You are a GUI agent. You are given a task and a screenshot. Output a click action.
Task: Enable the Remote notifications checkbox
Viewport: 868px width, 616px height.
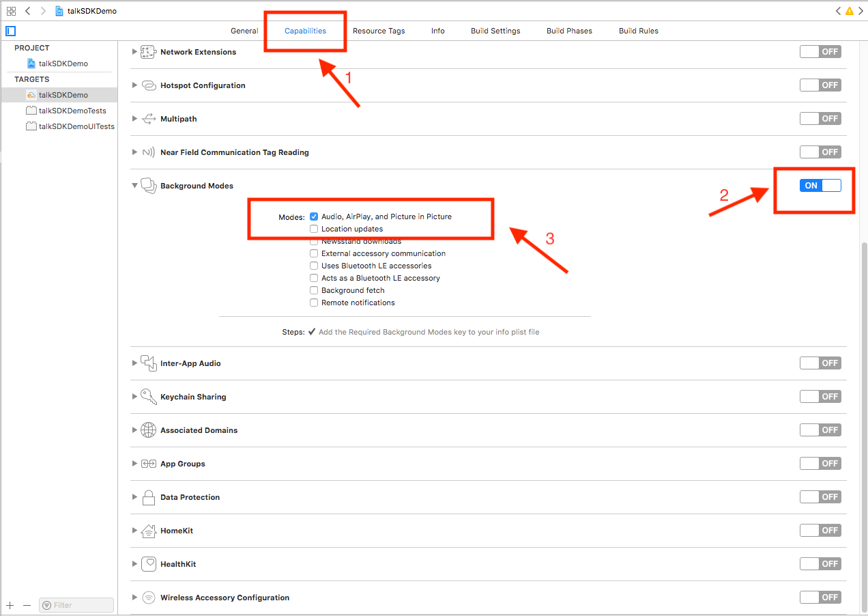(314, 303)
